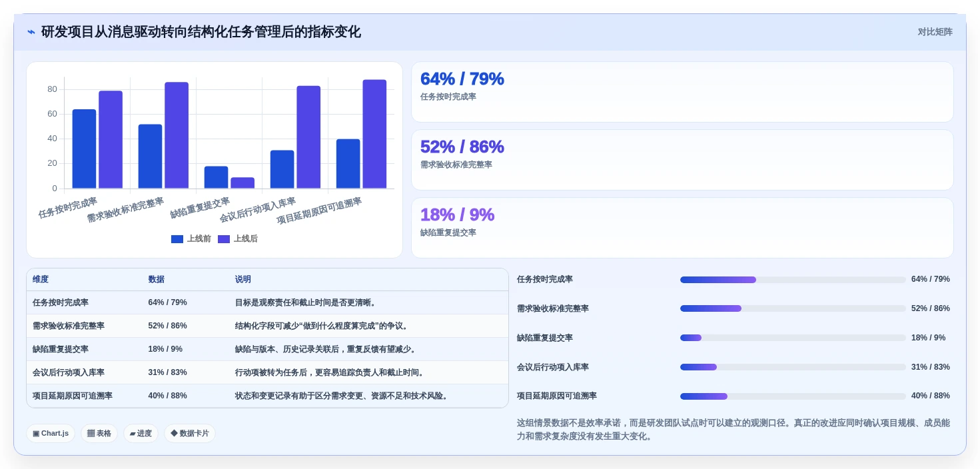Click the 上线后 bar for 项目延期原因可追溯率
The width and height of the screenshot is (980, 469).
[374, 134]
